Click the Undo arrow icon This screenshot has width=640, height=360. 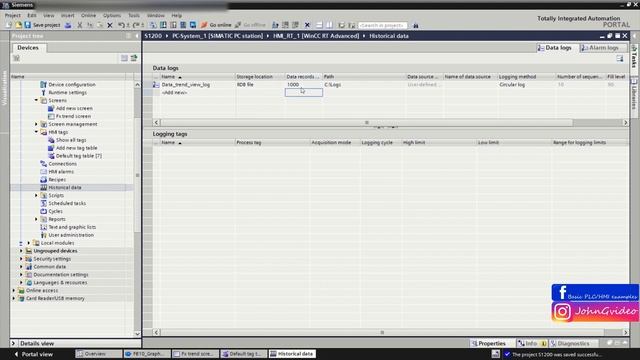click(x=121, y=25)
